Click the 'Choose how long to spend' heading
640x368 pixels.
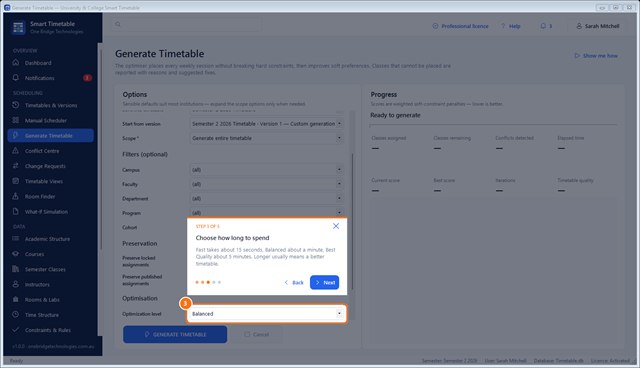[x=232, y=238]
